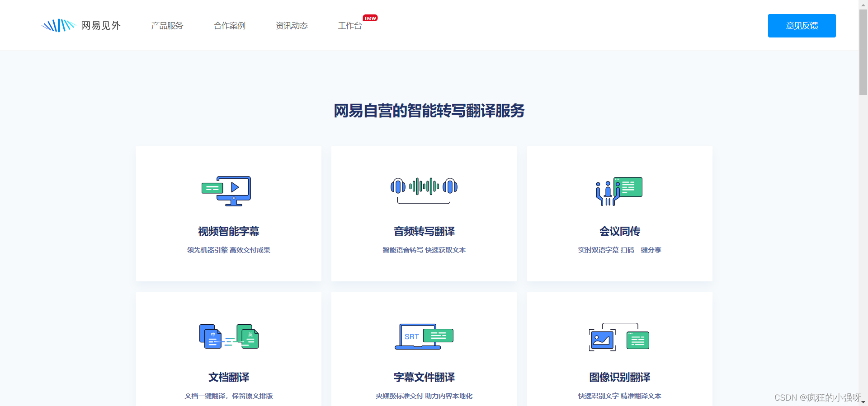868x406 pixels.
Task: Go to 资讯动态 in the navigation
Action: (x=292, y=26)
